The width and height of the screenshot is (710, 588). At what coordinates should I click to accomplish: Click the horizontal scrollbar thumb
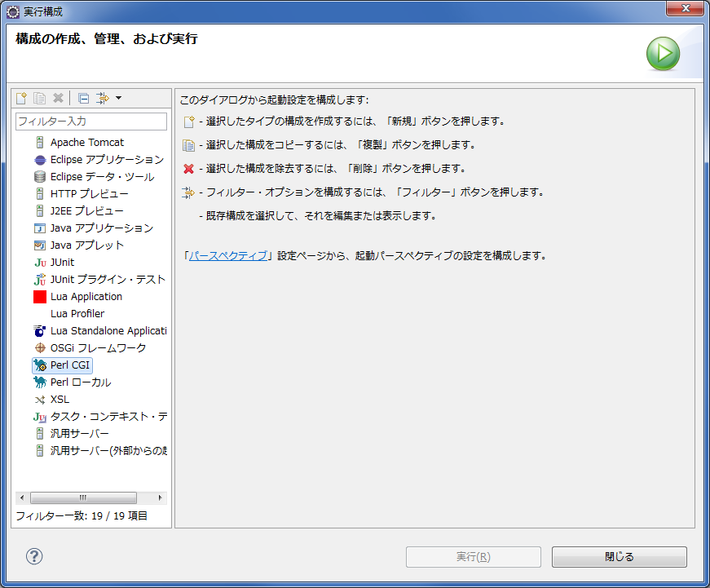(x=83, y=497)
